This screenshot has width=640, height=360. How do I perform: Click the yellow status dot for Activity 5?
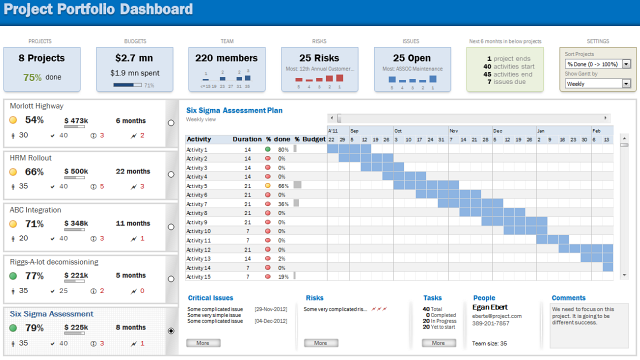coord(268,186)
